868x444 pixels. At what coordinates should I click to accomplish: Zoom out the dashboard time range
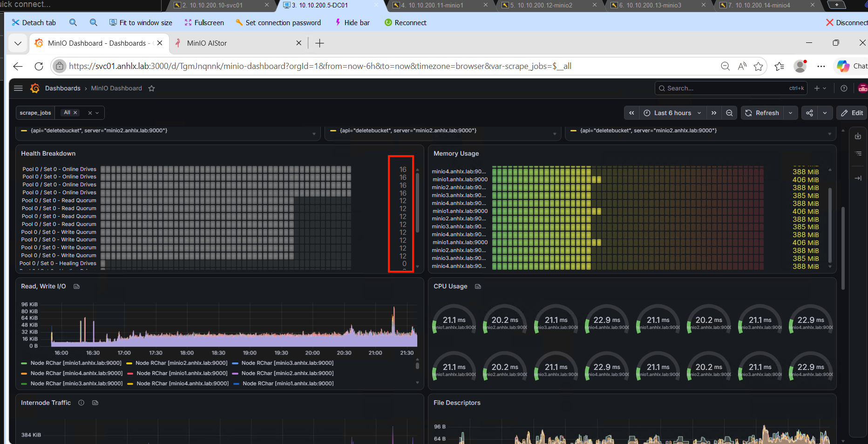pos(729,113)
